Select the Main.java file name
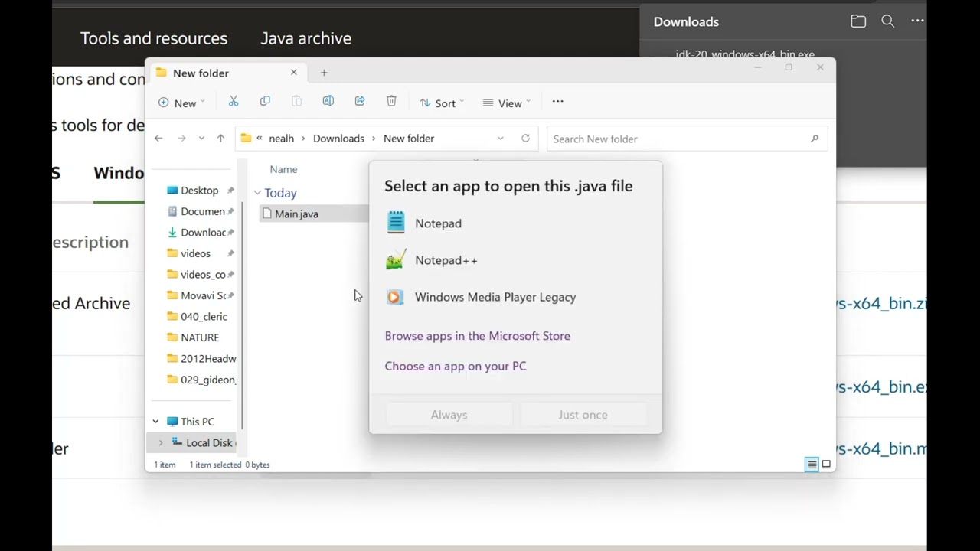This screenshot has width=980, height=551. 296,214
